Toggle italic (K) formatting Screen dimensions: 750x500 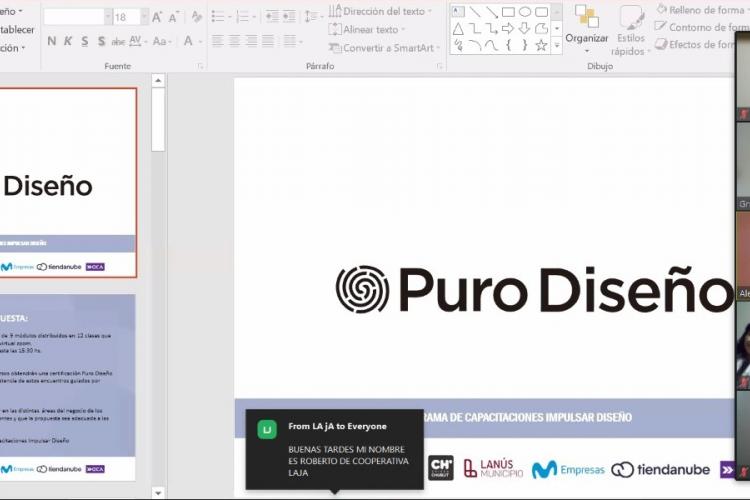click(68, 42)
